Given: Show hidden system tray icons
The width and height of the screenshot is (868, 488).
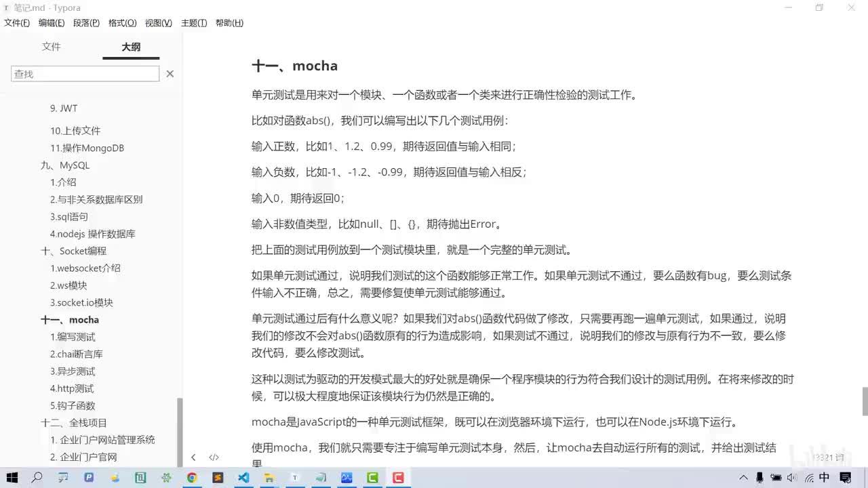Looking at the screenshot, I should point(744,478).
